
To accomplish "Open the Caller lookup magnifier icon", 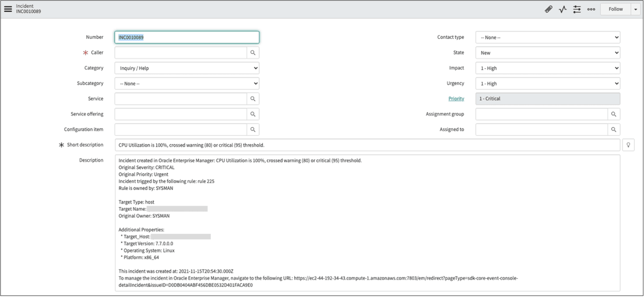I will click(x=253, y=52).
